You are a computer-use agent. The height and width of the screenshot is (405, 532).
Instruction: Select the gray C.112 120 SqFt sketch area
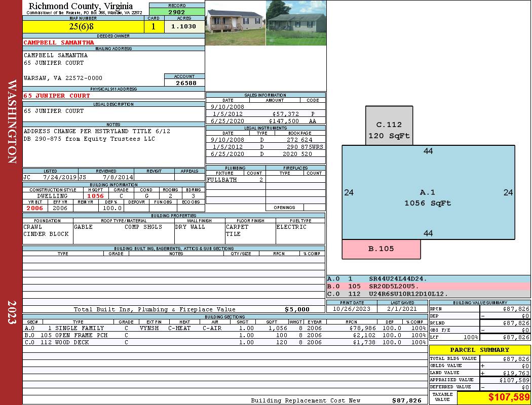click(389, 126)
